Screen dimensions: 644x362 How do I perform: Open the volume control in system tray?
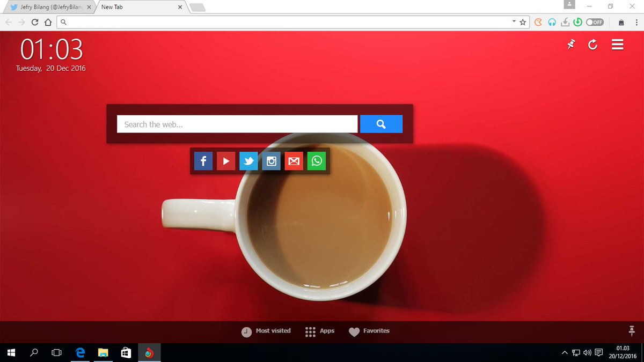pos(587,353)
